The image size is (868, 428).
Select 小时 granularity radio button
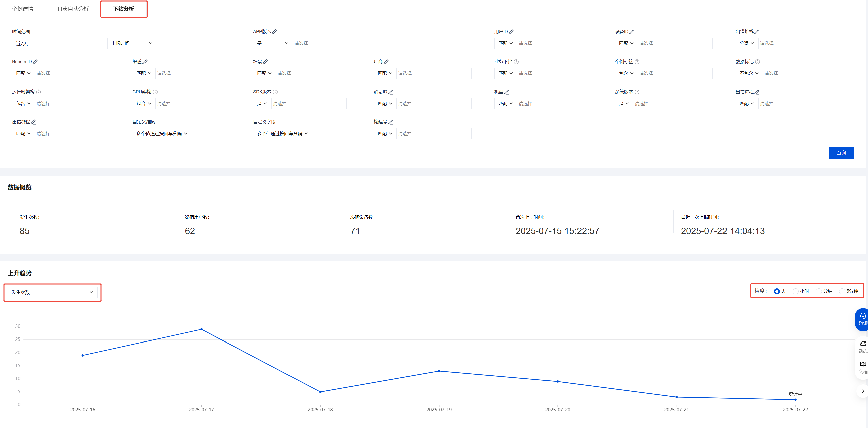pos(796,291)
